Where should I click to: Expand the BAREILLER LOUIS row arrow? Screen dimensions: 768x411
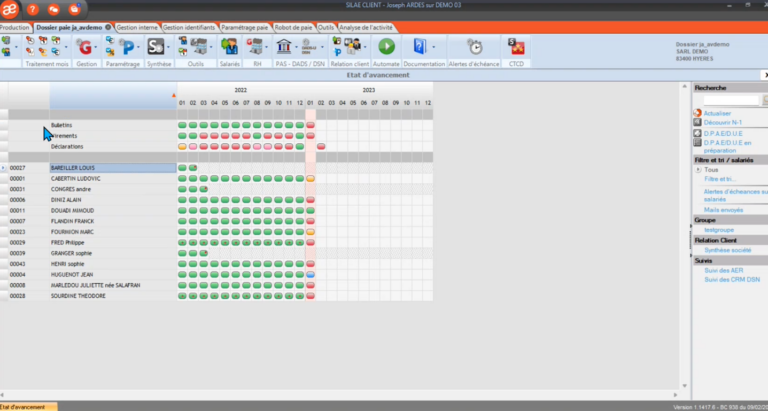point(4,168)
